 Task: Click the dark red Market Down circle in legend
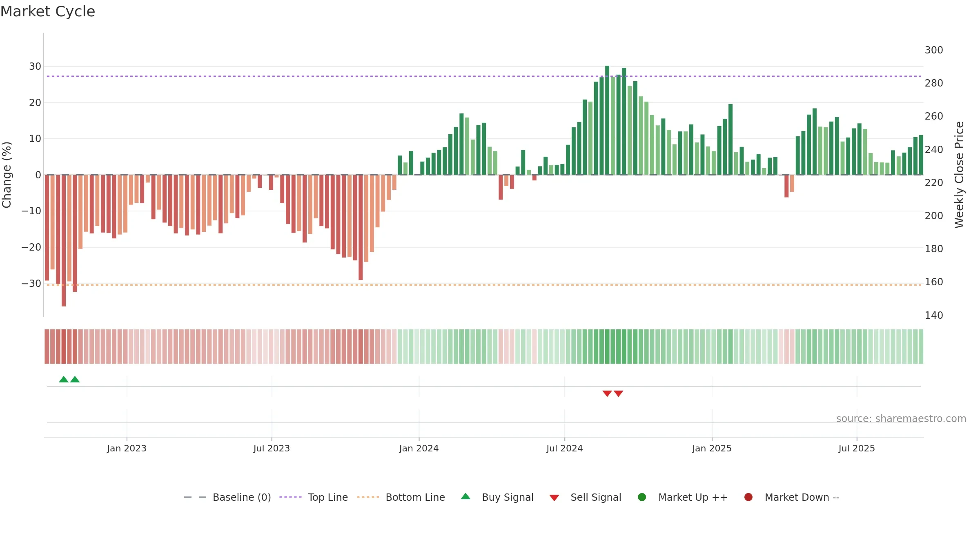748,497
